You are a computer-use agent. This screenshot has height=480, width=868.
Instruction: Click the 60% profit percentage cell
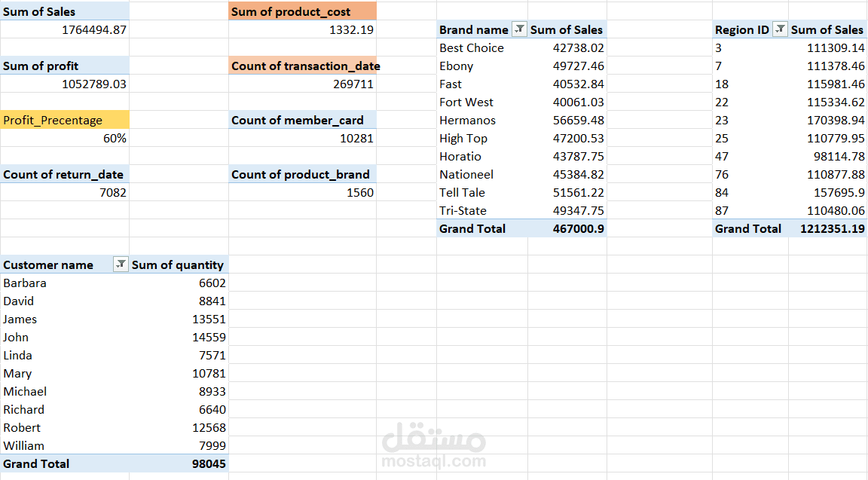[115, 139]
